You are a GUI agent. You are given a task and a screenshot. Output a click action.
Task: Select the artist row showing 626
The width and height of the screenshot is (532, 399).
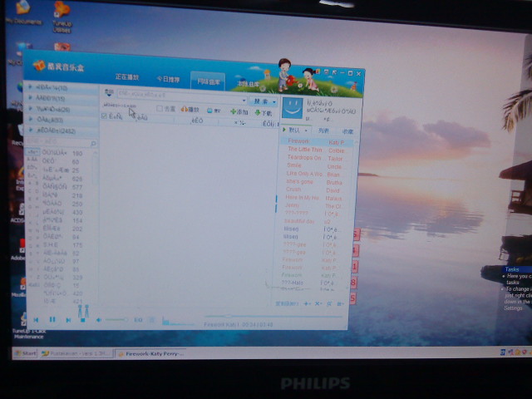pyautogui.click(x=63, y=179)
